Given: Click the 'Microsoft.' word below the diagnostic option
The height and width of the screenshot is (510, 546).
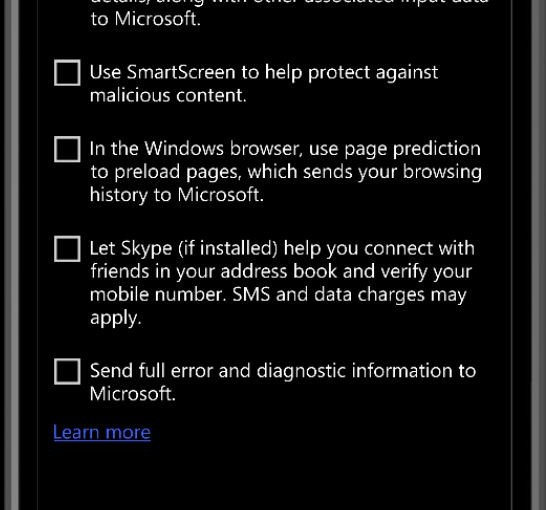Looking at the screenshot, I should coord(132,394).
